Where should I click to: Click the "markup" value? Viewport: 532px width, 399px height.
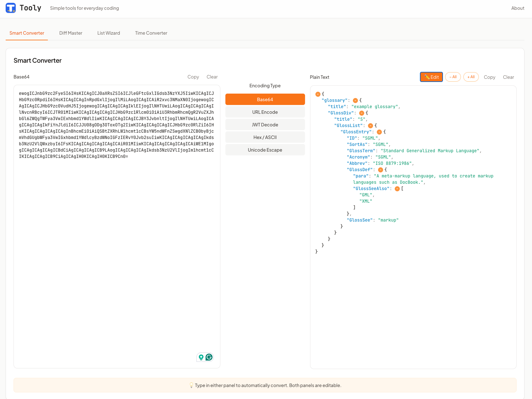(x=388, y=220)
